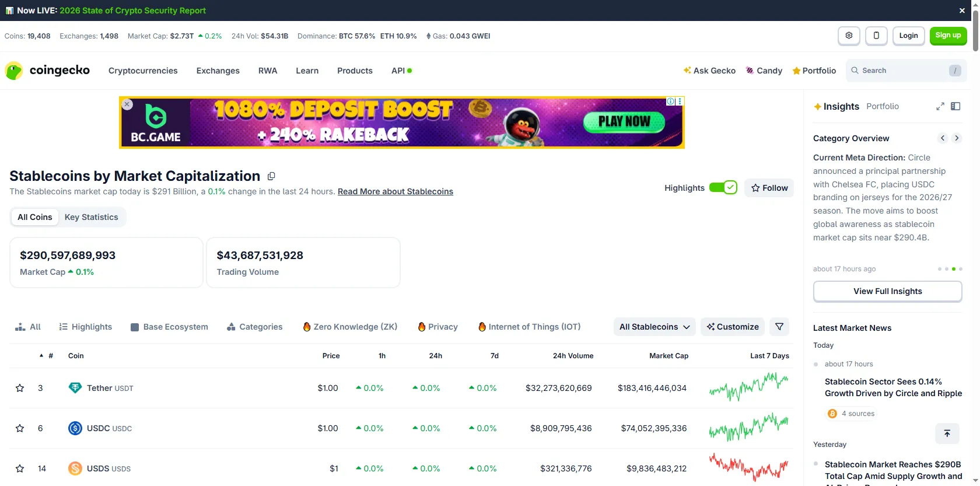Close the BC.GAME ad banner
This screenshot has width=980, height=486.
(127, 104)
